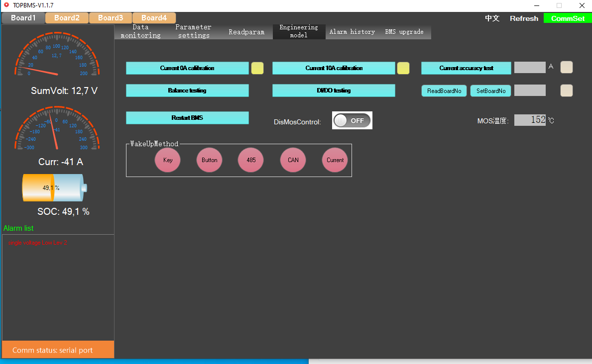Click the yellow indicator beside Current 0A calibration

coord(257,68)
